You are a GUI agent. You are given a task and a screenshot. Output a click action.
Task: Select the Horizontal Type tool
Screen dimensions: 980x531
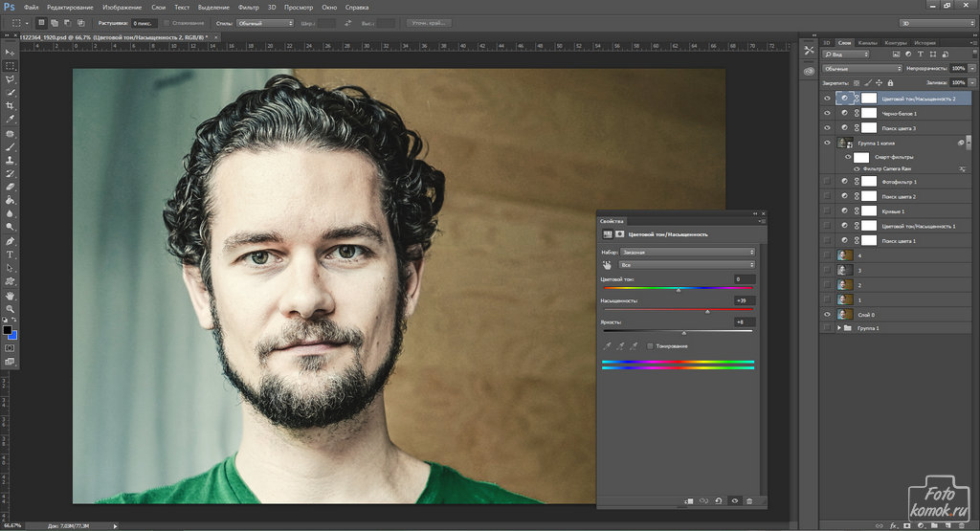10,254
